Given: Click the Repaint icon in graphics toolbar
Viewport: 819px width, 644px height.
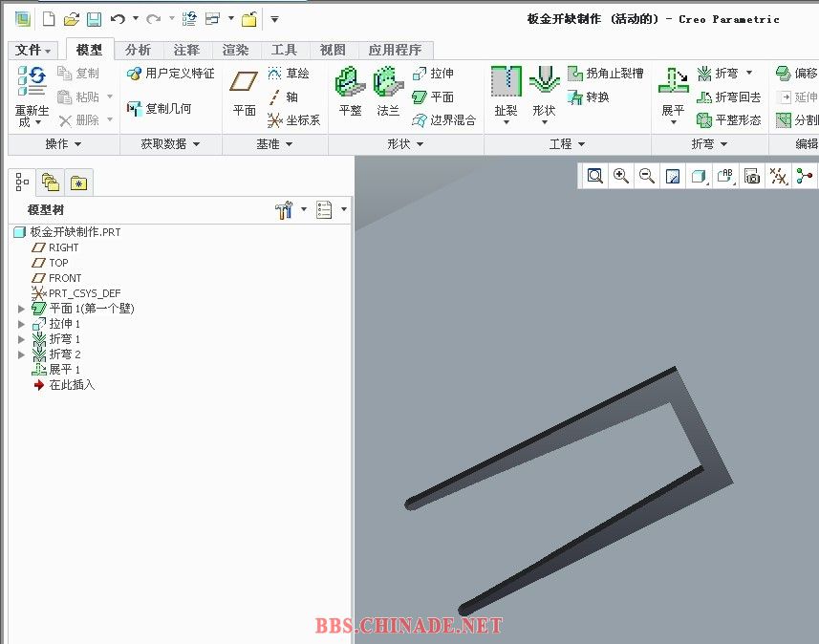Looking at the screenshot, I should [674, 176].
